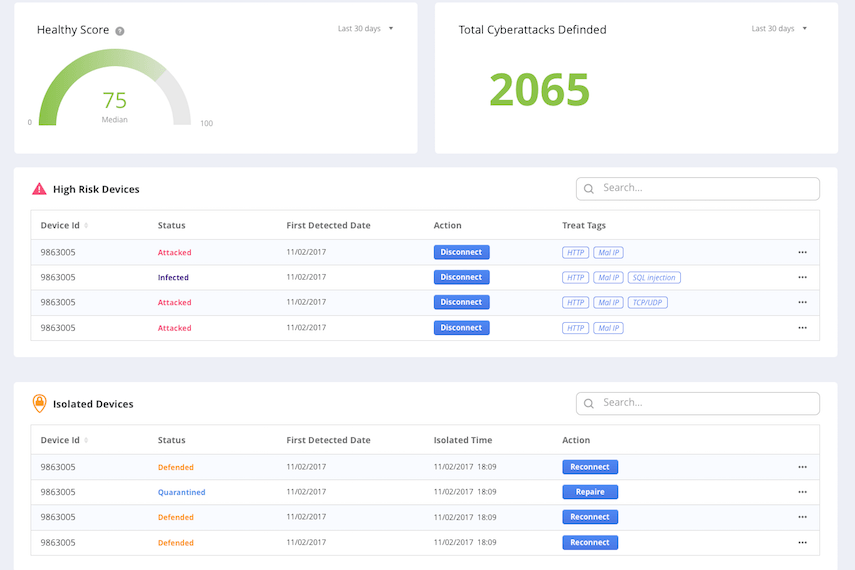Disconnect the Infected device

pyautogui.click(x=461, y=278)
